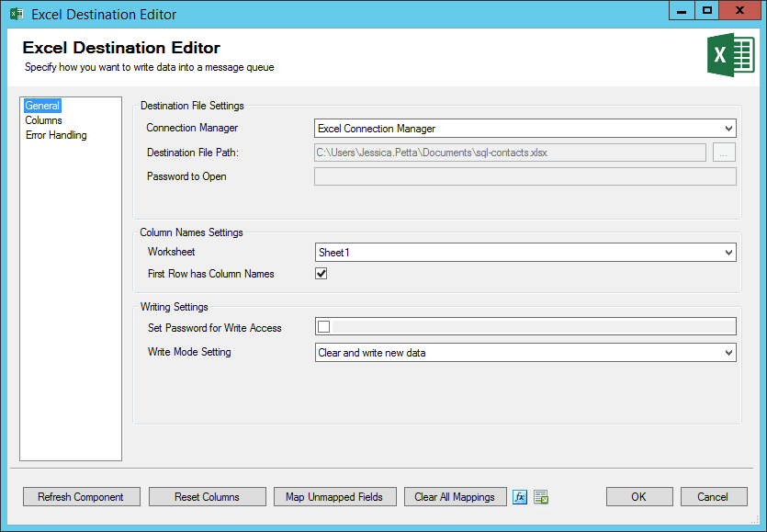The image size is (767, 532).
Task: Switch to the Columns page
Action: click(x=43, y=119)
